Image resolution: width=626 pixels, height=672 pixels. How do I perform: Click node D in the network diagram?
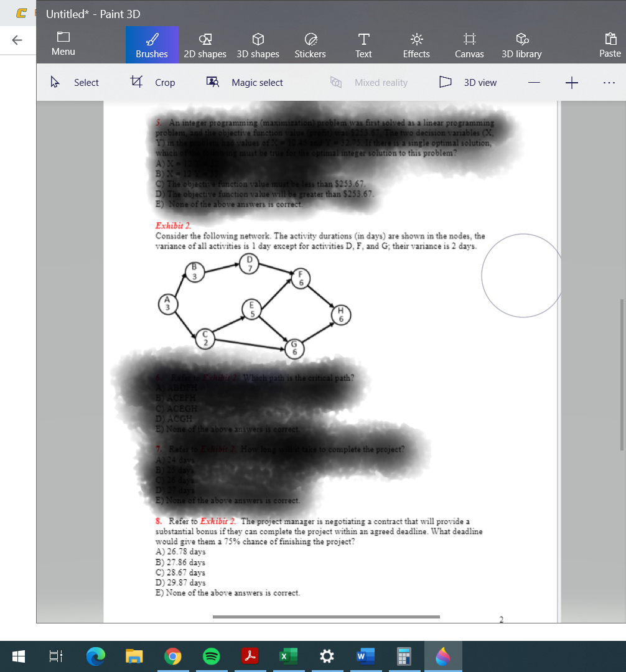click(250, 264)
